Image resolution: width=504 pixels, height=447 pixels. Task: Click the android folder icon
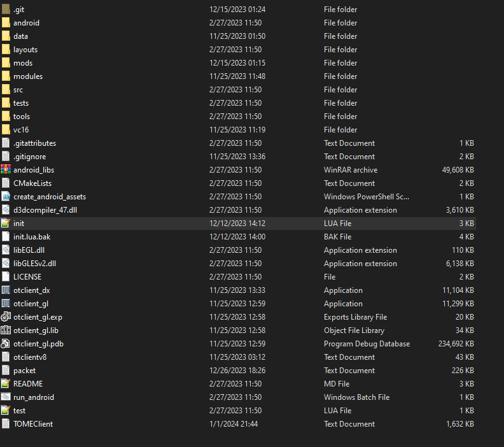coord(6,23)
